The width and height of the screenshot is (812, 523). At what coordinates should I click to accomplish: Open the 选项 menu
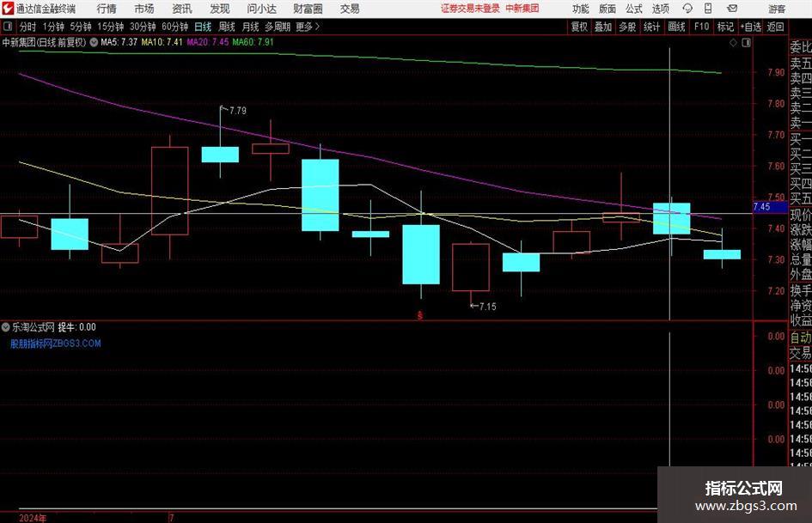(660, 9)
